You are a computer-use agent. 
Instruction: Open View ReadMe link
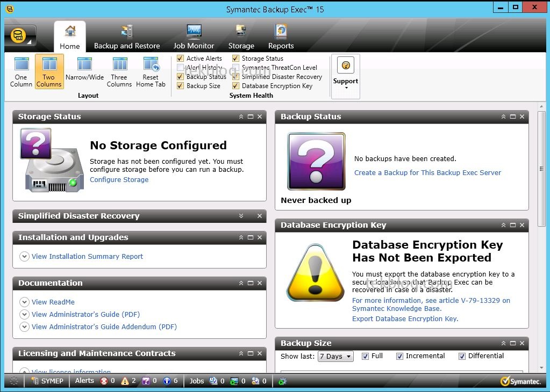click(x=53, y=302)
